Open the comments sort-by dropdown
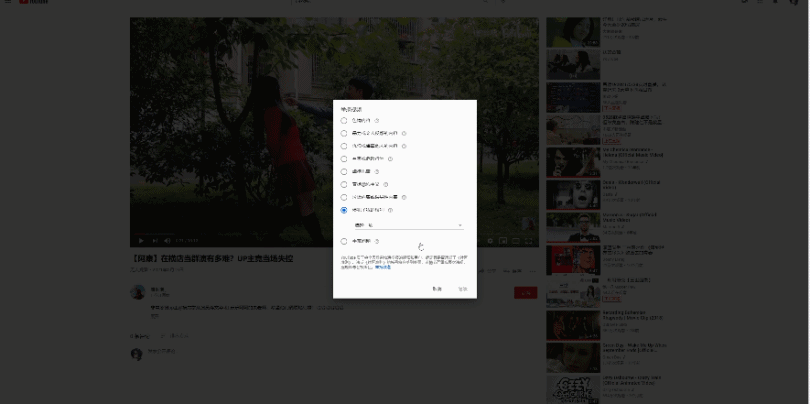Image resolution: width=810 pixels, height=404 pixels. coord(175,336)
